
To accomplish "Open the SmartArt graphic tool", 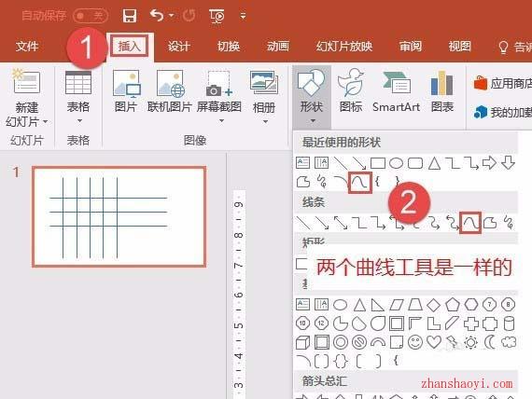I will [x=396, y=91].
